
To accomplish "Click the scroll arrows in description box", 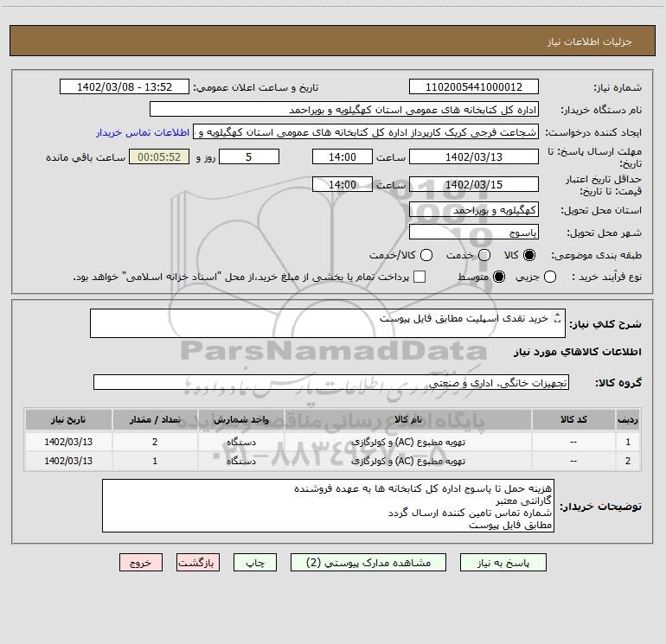I will pos(557,317).
